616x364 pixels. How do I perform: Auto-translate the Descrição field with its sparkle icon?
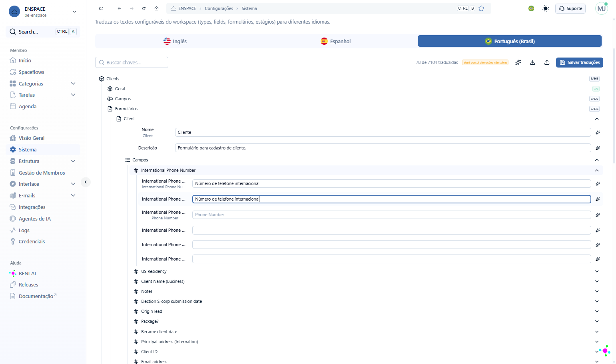coord(598,148)
